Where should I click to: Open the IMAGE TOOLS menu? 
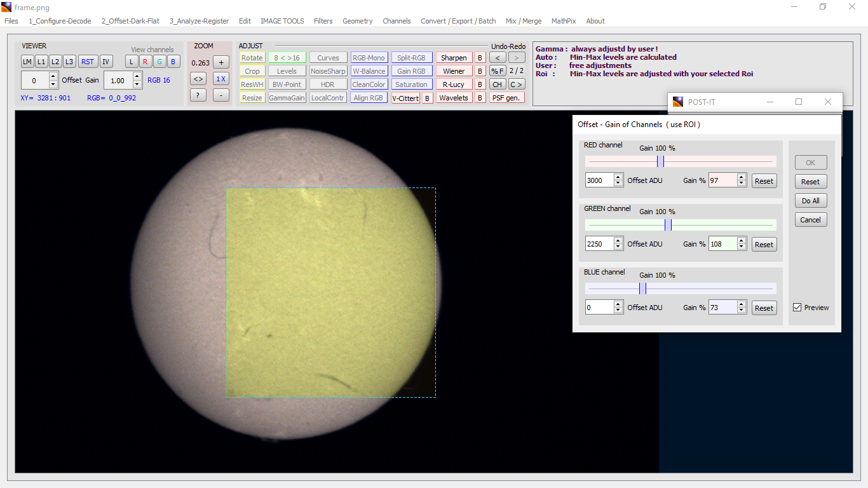click(x=282, y=21)
